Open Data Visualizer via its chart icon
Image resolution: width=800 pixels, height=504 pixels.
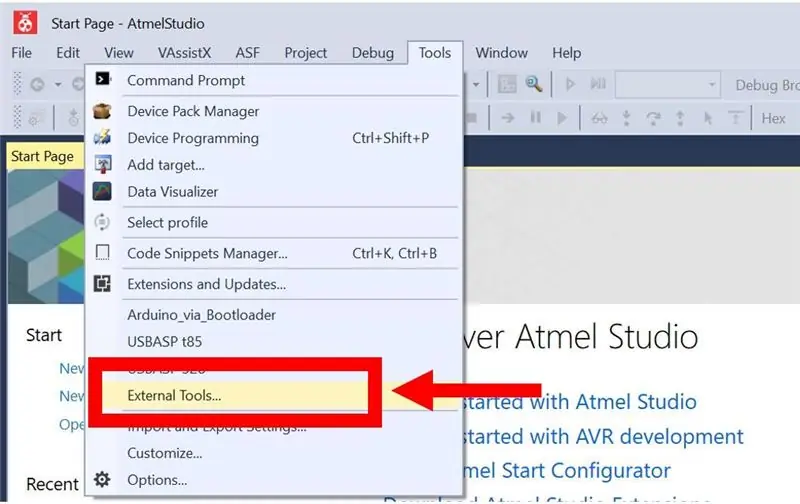(x=102, y=191)
